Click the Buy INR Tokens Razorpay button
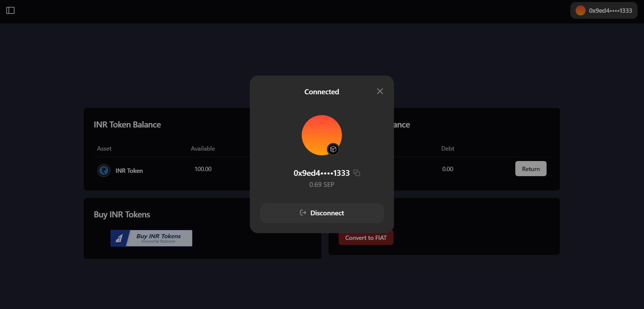644x309 pixels. pyautogui.click(x=151, y=238)
